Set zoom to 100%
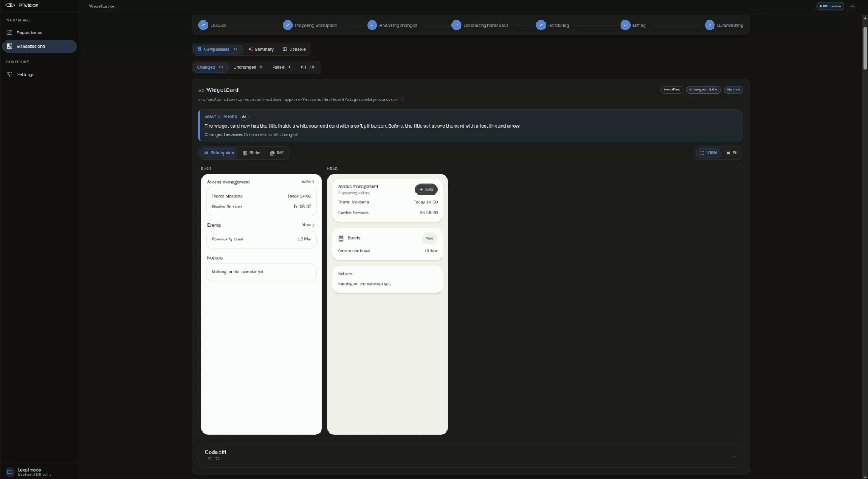Image resolution: width=868 pixels, height=479 pixels. click(709, 152)
